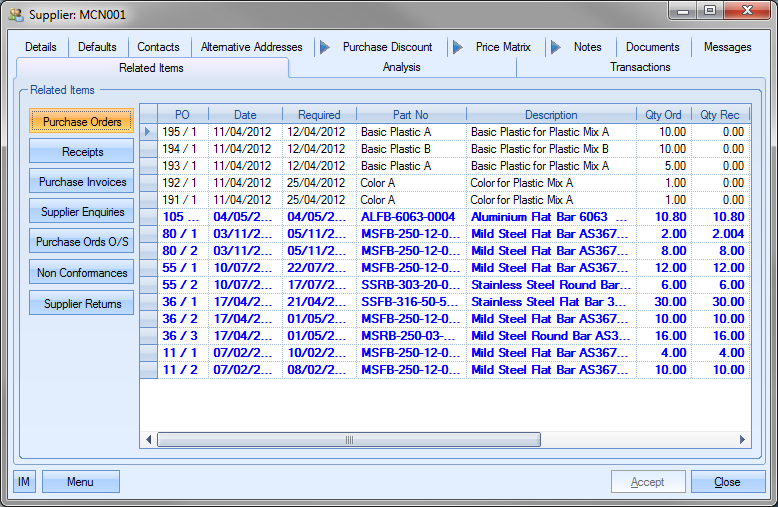Sort by the Date column header
This screenshot has height=507, width=778.
[x=245, y=115]
